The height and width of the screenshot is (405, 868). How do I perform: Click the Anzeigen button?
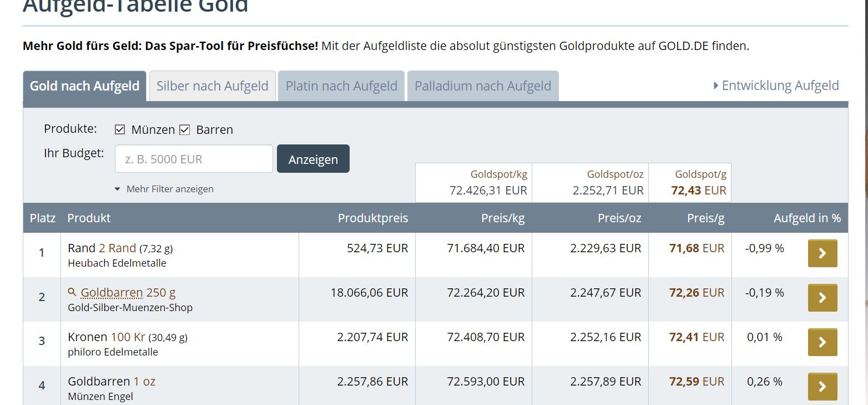tap(313, 159)
